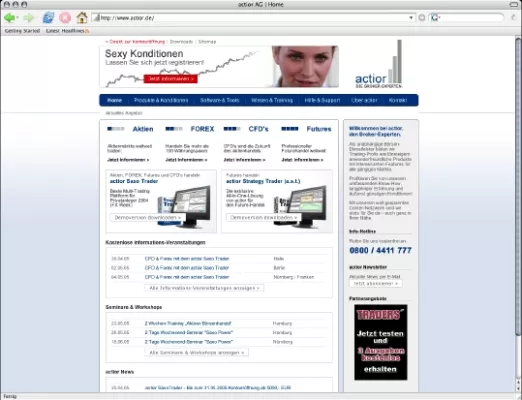522x400 pixels.
Task: Open the Downloads link at page top
Action: pos(181,42)
